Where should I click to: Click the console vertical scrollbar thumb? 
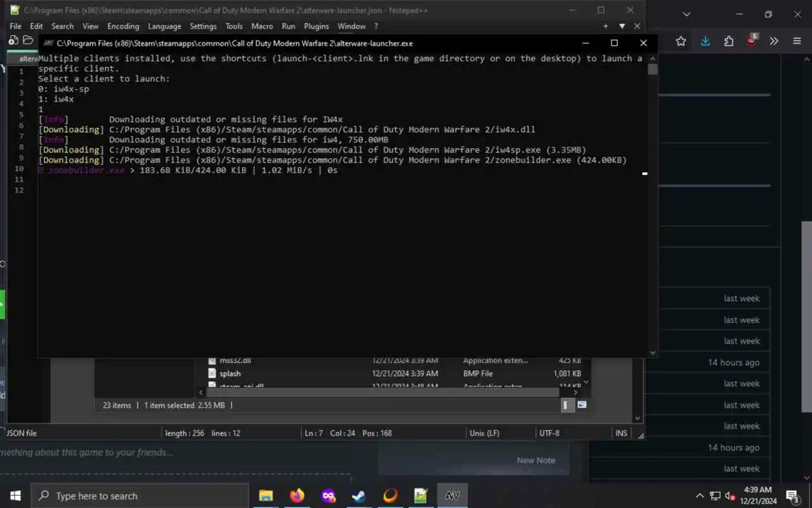pos(652,69)
